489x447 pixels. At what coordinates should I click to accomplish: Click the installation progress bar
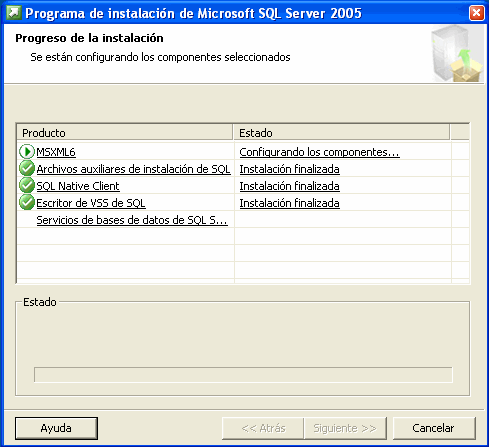tap(243, 375)
